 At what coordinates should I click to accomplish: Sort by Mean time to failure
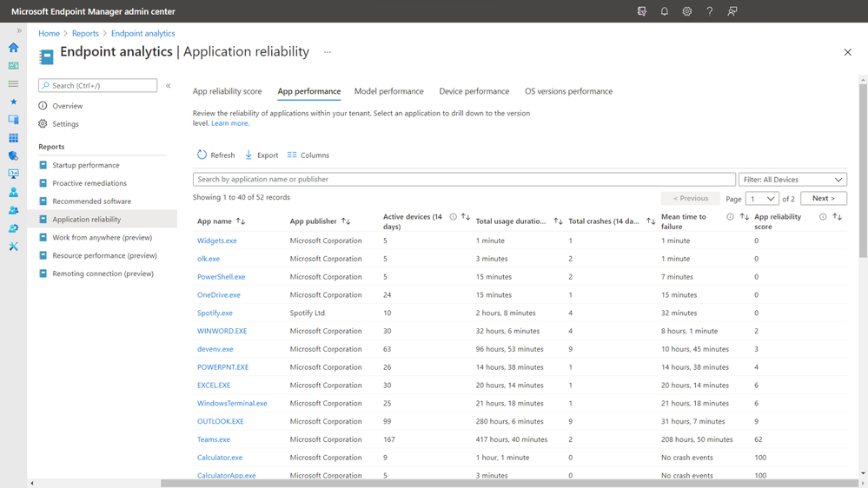744,217
